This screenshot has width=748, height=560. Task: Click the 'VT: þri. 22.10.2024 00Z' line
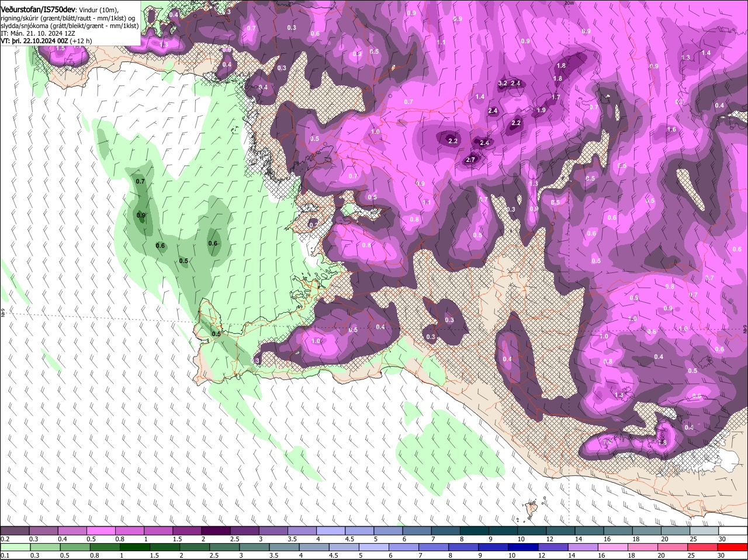pyautogui.click(x=34, y=42)
